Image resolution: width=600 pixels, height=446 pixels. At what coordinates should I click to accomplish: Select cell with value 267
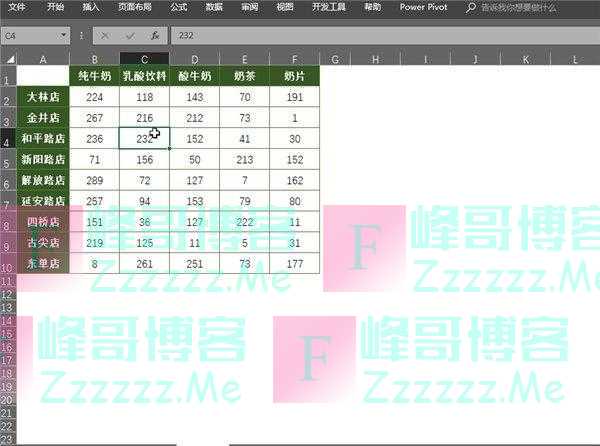[94, 118]
